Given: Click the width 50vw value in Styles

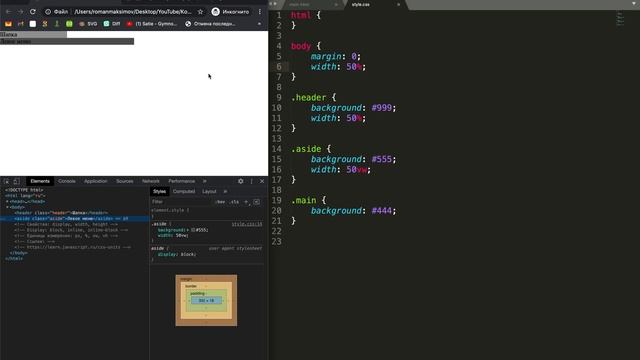Looking at the screenshot, I should (x=181, y=235).
